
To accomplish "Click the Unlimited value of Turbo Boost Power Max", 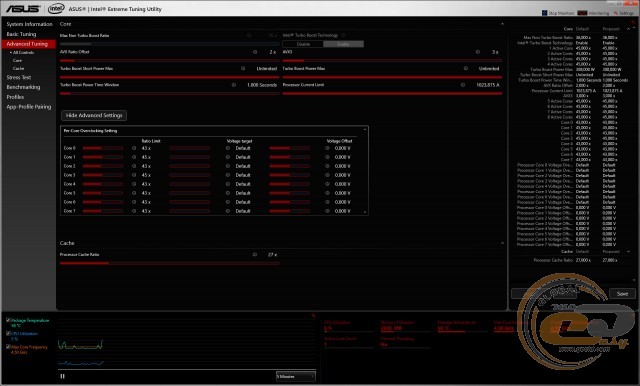I will pyautogui.click(x=489, y=69).
